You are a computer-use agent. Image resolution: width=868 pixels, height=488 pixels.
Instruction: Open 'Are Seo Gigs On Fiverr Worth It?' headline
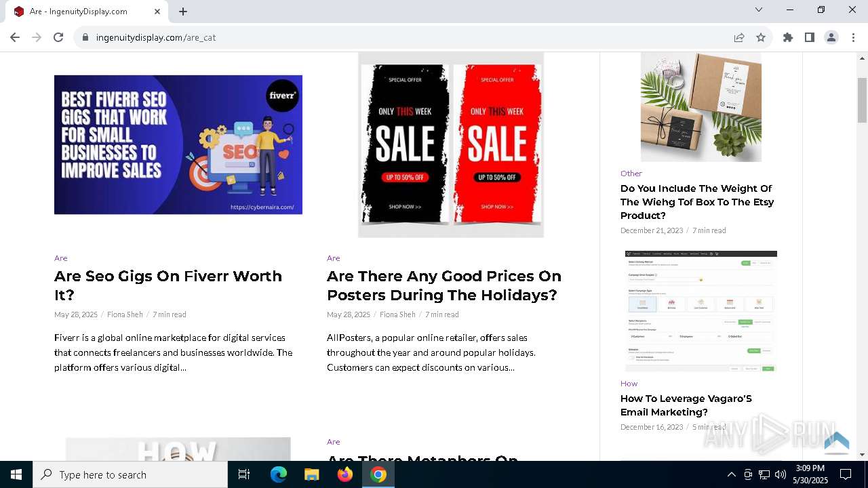coord(168,285)
